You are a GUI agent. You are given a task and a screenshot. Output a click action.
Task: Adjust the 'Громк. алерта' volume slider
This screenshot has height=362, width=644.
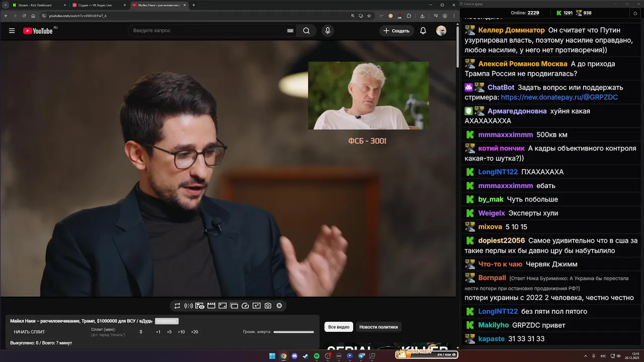click(x=293, y=332)
